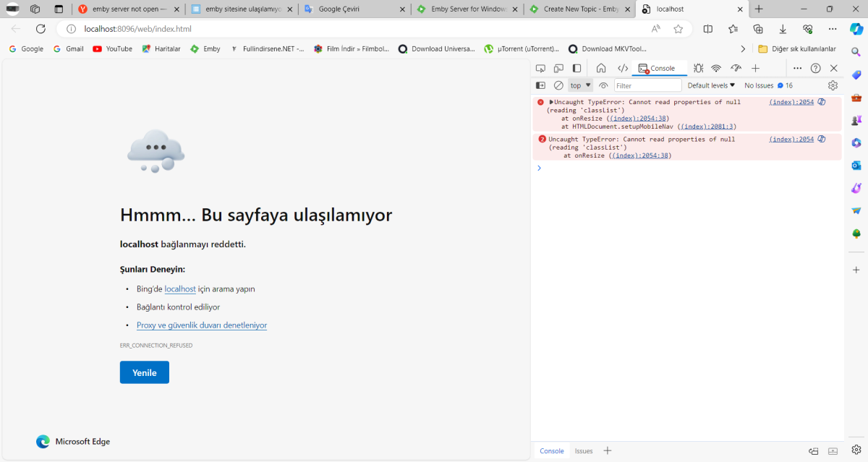Screen dimensions: 868x462
Task: Switch to the Issues tab at the bottom
Action: point(584,450)
